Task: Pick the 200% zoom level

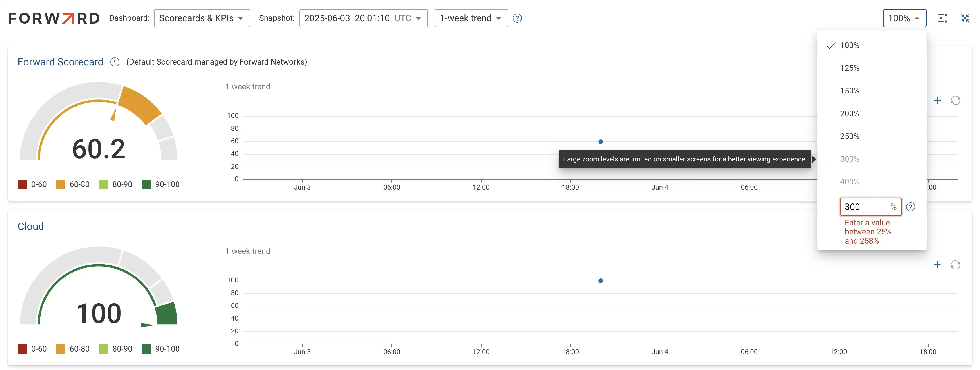Action: [872, 113]
